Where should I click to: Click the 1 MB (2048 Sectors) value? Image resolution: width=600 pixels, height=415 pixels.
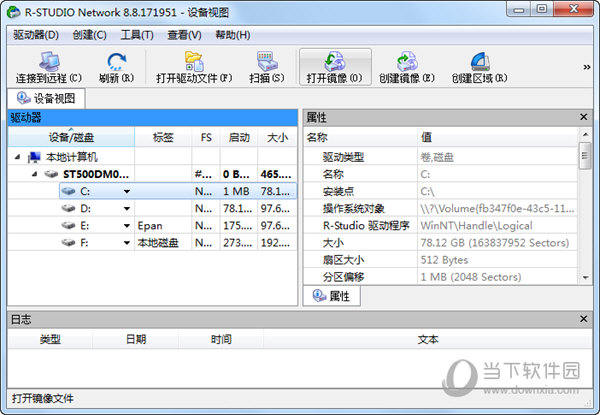[x=471, y=277]
